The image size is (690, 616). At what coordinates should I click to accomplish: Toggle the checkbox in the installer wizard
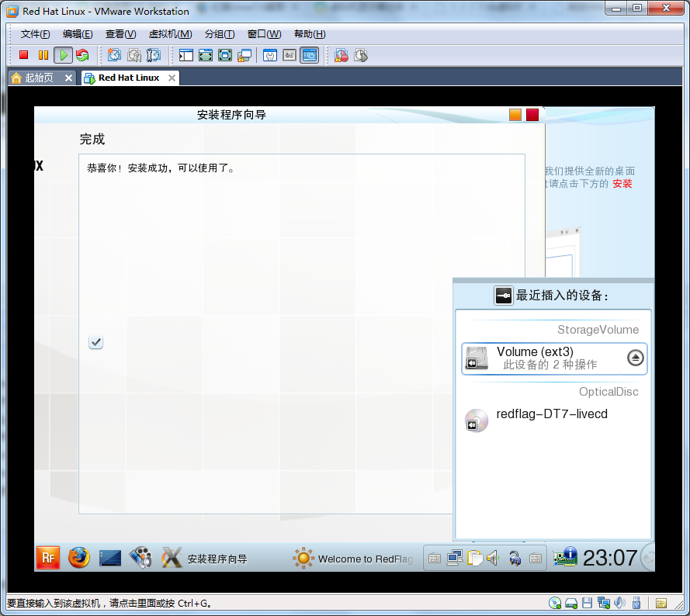coord(95,342)
